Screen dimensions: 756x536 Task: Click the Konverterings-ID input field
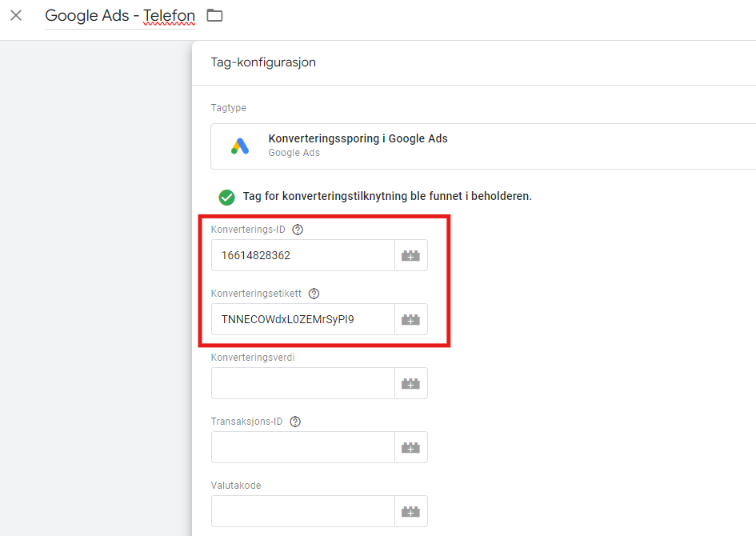click(x=303, y=255)
